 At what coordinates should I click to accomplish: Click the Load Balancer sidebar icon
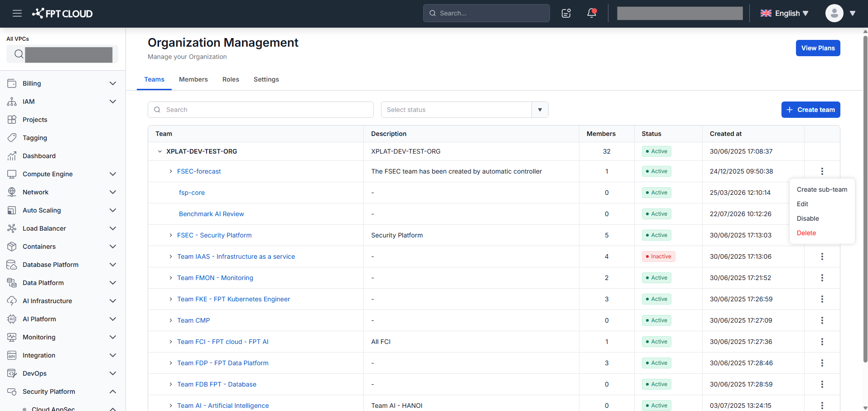[12, 228]
